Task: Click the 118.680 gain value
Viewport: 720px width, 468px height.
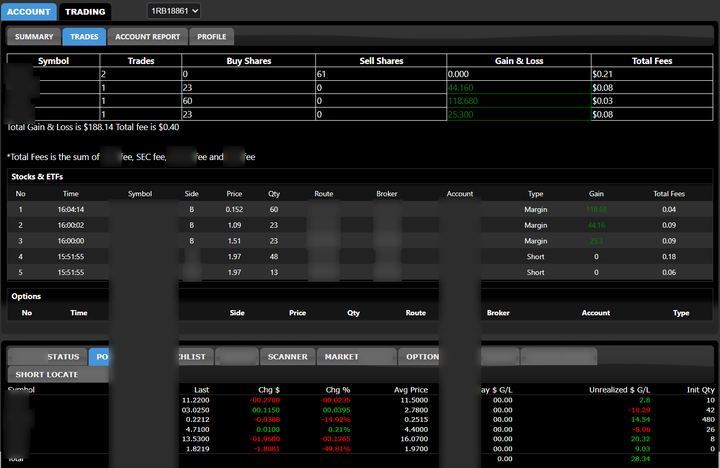Action: tap(463, 101)
